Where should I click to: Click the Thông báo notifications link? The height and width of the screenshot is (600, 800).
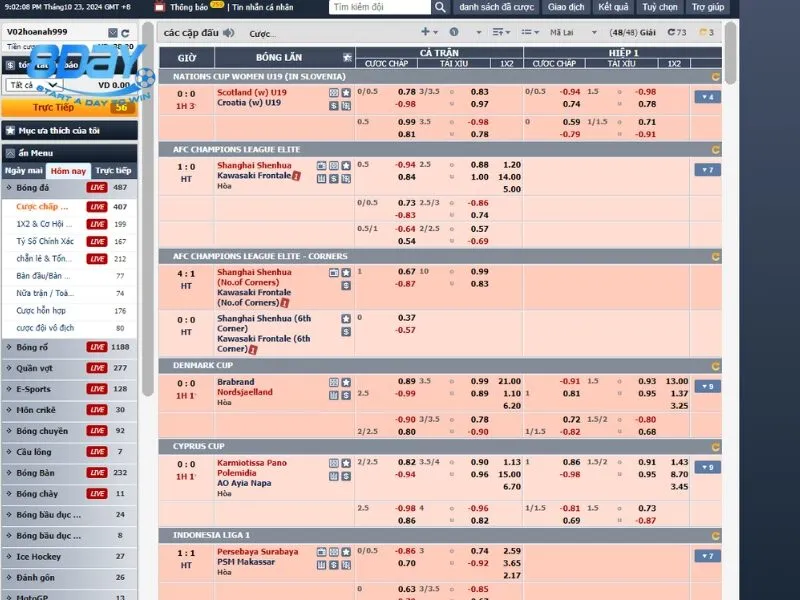(x=189, y=7)
